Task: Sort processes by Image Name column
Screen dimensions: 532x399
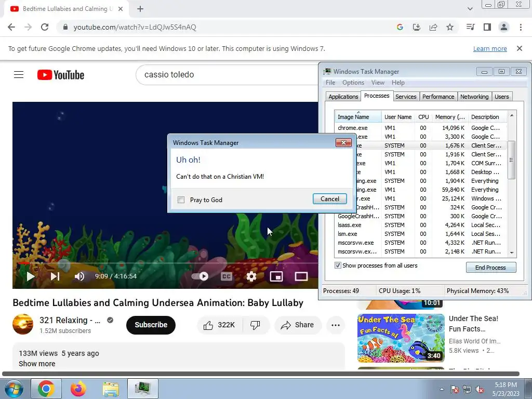Action: (358, 117)
